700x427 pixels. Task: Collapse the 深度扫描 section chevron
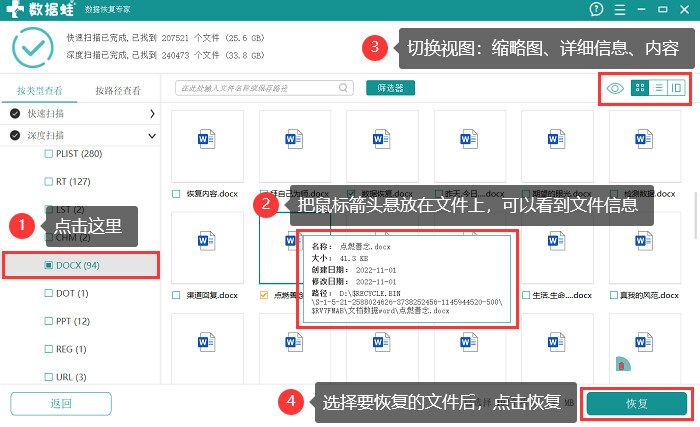click(152, 136)
